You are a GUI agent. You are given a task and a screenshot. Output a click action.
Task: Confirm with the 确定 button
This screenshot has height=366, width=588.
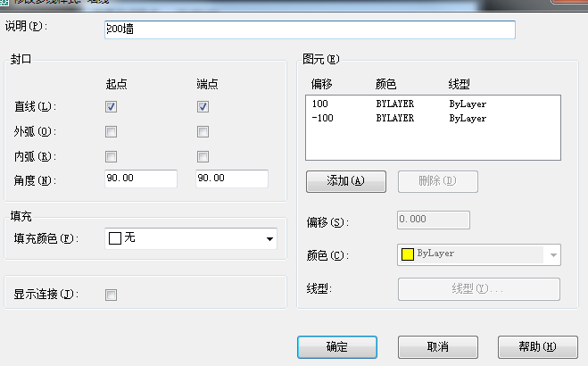[337, 346]
